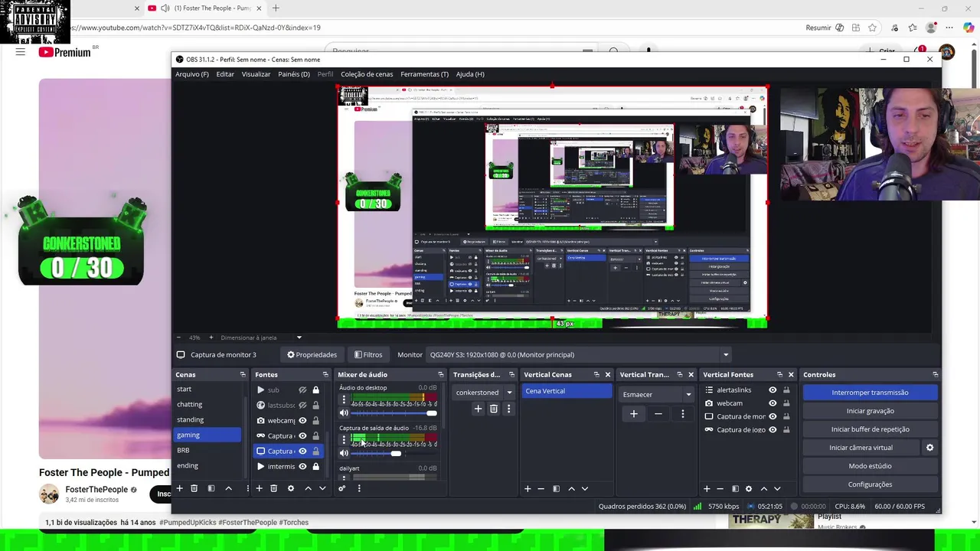Open transition properties dots in Transições panel

point(508,409)
